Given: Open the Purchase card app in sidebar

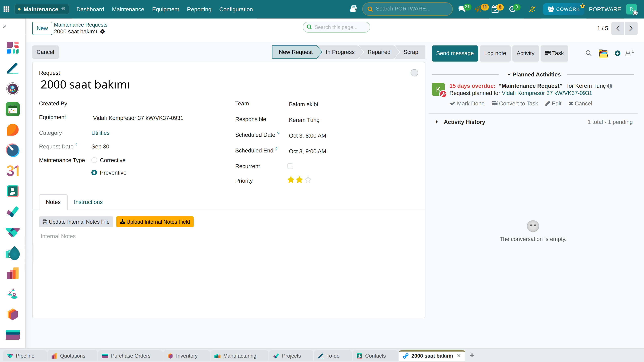Looking at the screenshot, I should (x=12, y=335).
